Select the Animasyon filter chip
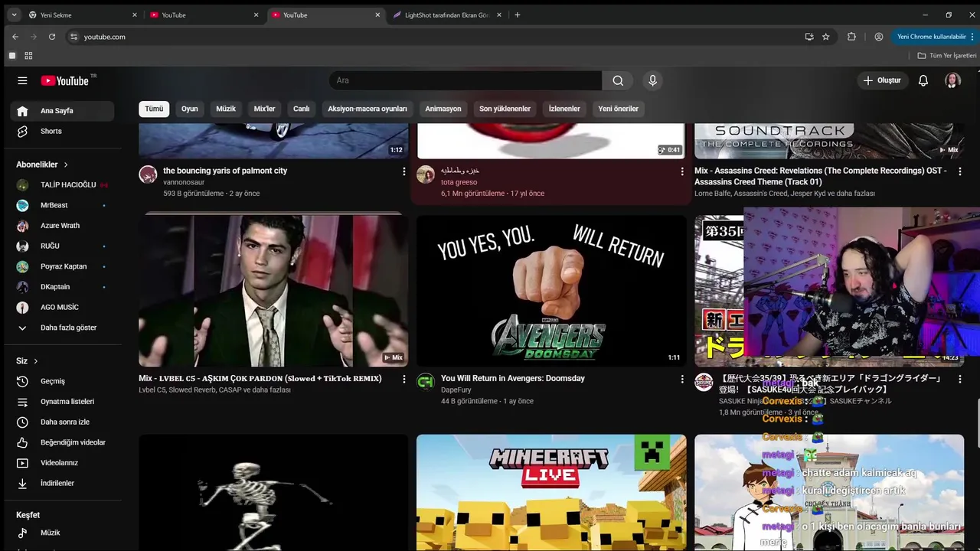This screenshot has width=980, height=551. point(443,109)
